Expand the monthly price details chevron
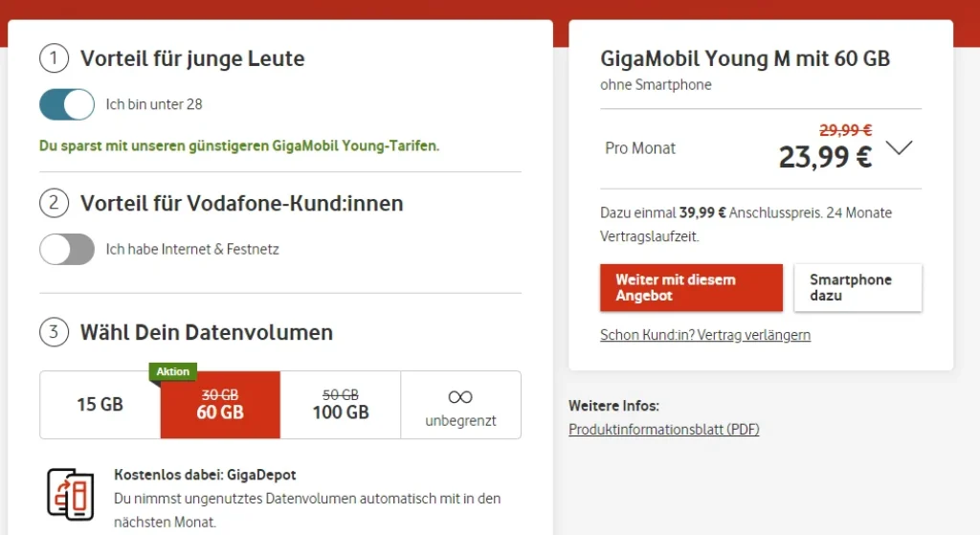 tap(900, 148)
